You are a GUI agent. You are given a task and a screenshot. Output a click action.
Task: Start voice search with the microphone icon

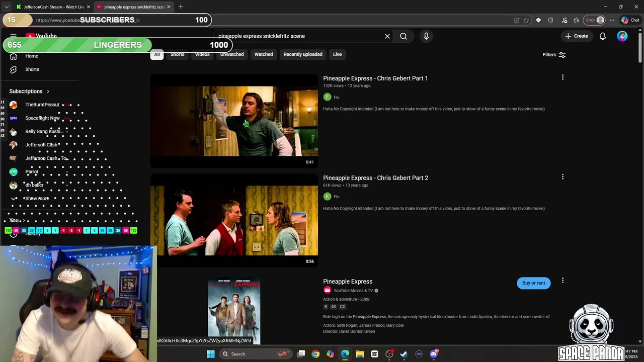(x=426, y=36)
